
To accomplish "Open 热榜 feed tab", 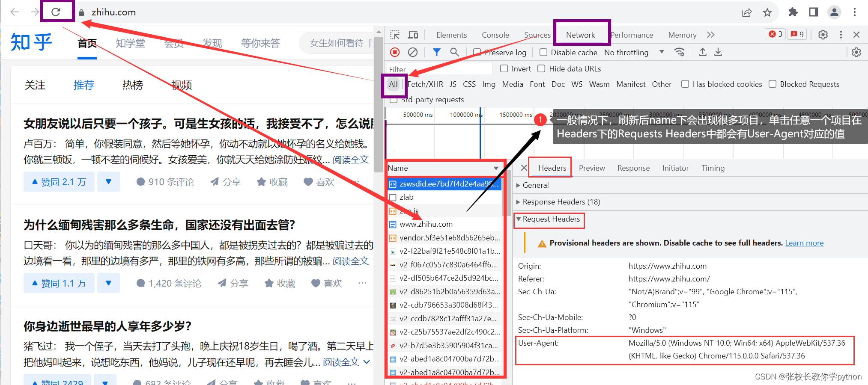I will (x=133, y=85).
